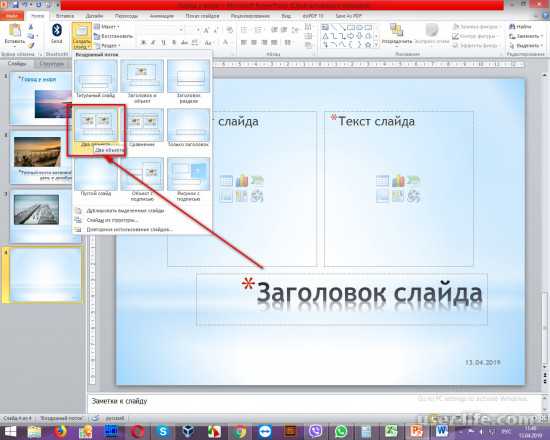550x440 pixels.
Task: Toggle Underline formatting in ribbon
Action: pyautogui.click(x=163, y=43)
